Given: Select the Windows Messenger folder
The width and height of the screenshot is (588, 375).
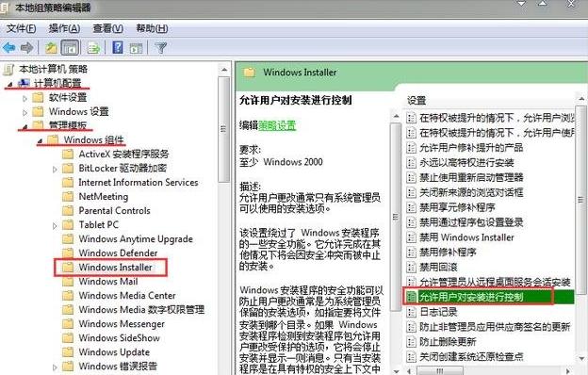Looking at the screenshot, I should 122,323.
